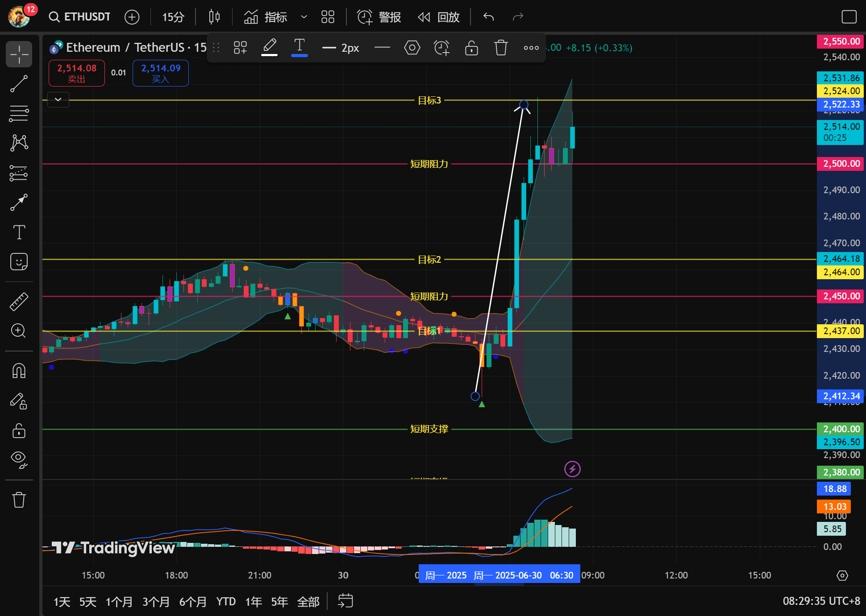The width and height of the screenshot is (866, 616).
Task: Change the line color pencil swatch
Action: coord(269,47)
